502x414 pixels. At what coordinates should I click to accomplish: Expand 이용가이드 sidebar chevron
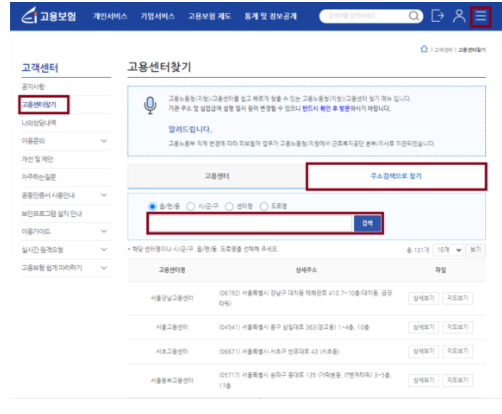[104, 231]
